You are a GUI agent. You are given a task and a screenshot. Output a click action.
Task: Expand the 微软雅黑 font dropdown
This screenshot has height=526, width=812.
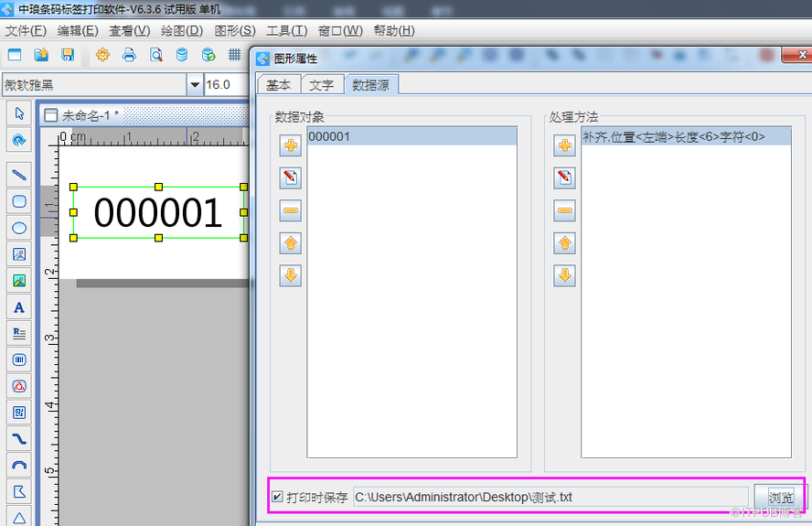[x=194, y=85]
